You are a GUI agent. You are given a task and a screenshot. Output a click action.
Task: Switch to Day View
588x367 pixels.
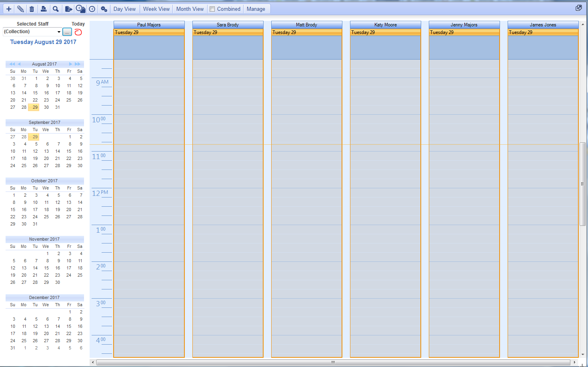point(124,9)
